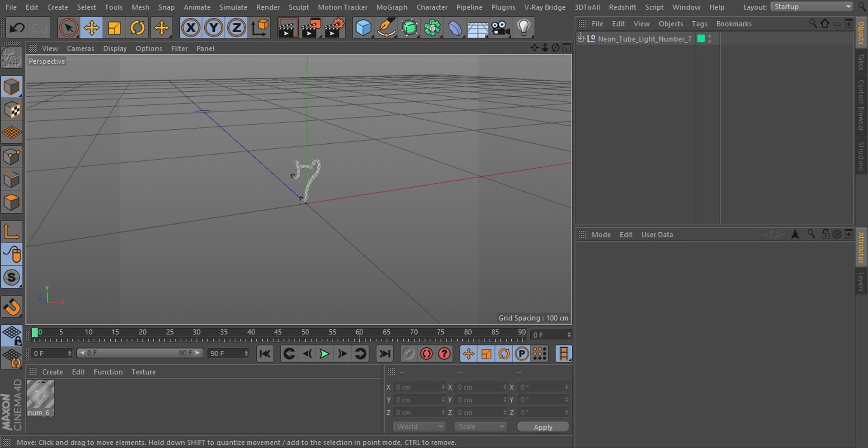Expand Neon_Tube_Light_Number_7 object tree
This screenshot has height=448, width=868.
[x=581, y=39]
